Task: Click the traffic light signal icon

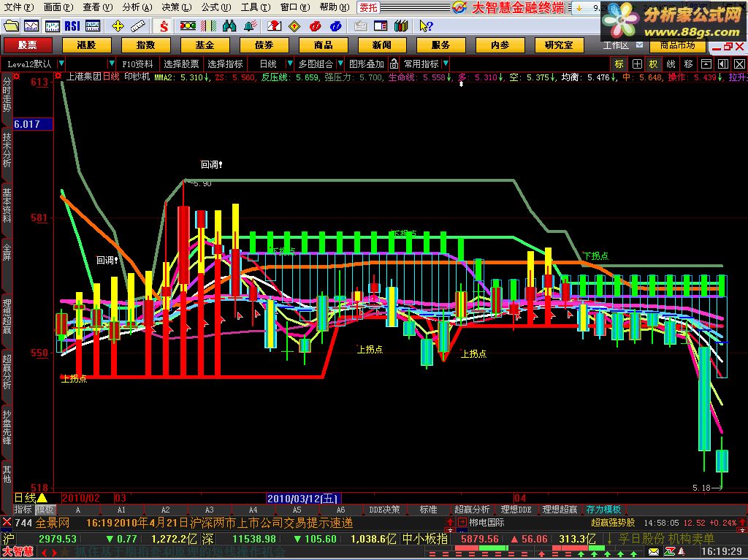Action: coord(188,26)
